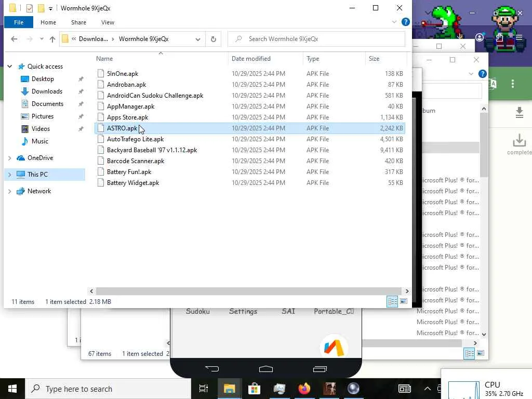This screenshot has width=532, height=399.
Task: Click the Android home navigation button
Action: point(265,369)
